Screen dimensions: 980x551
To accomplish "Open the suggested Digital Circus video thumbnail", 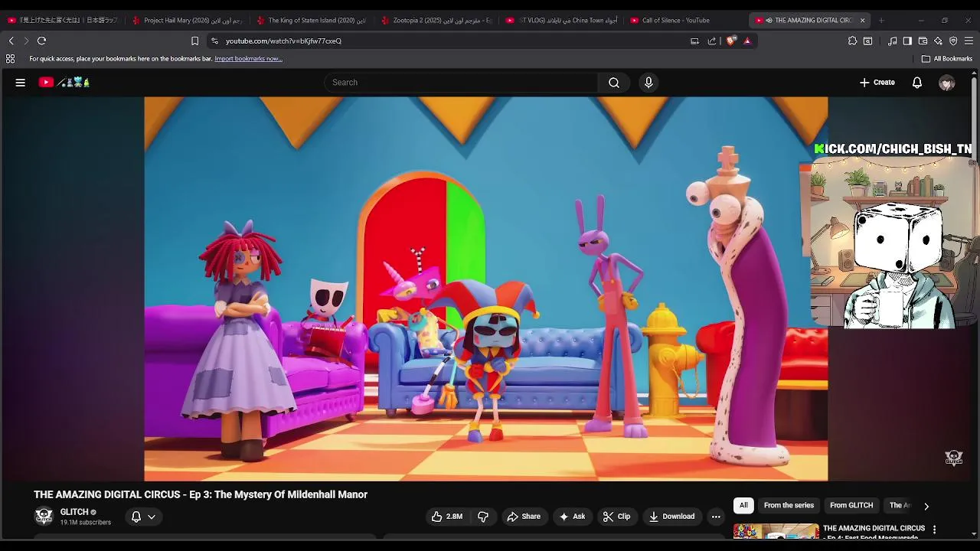I will click(776, 531).
